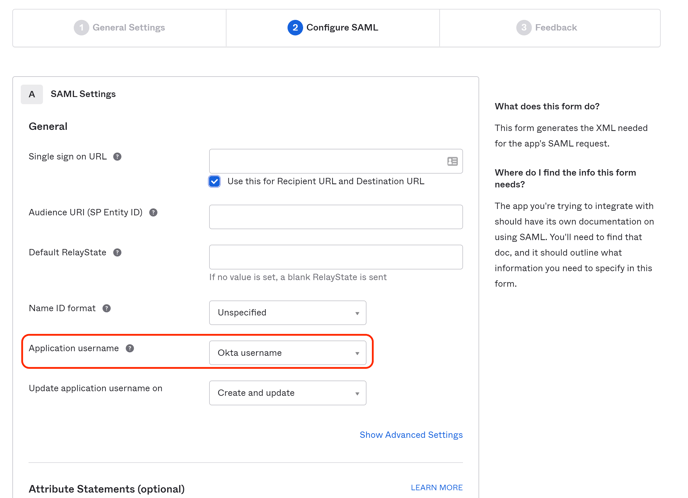
Task: Click help icon next to Audience URI
Action: pyautogui.click(x=153, y=213)
